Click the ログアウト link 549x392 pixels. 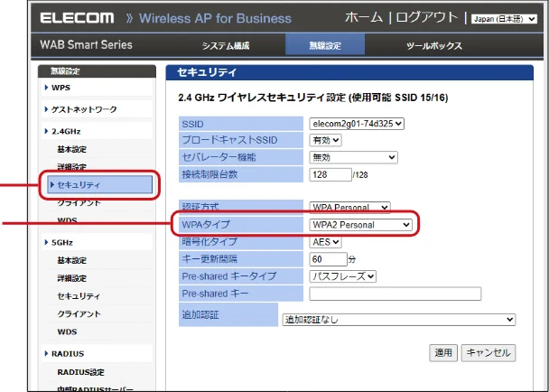click(x=427, y=17)
